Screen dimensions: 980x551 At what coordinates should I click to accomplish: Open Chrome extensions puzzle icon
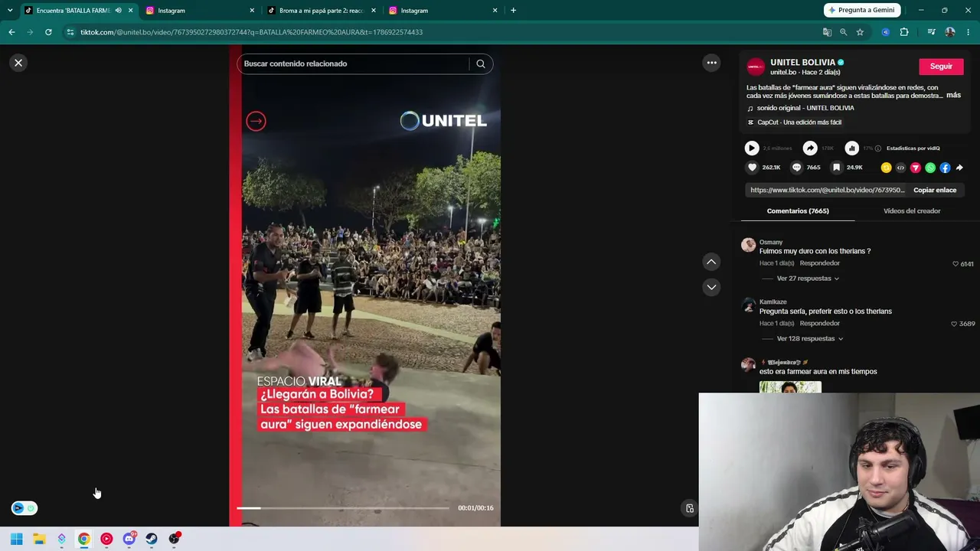point(904,32)
